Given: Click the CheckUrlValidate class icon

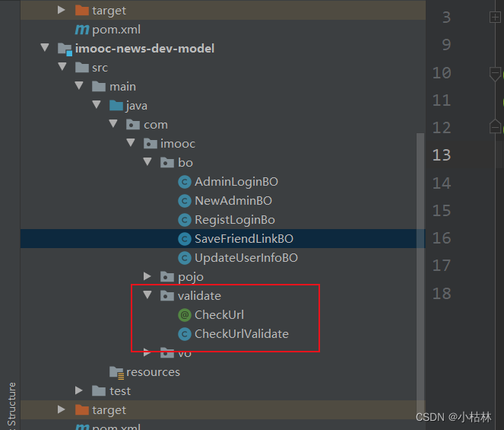Looking at the screenshot, I should (x=185, y=334).
